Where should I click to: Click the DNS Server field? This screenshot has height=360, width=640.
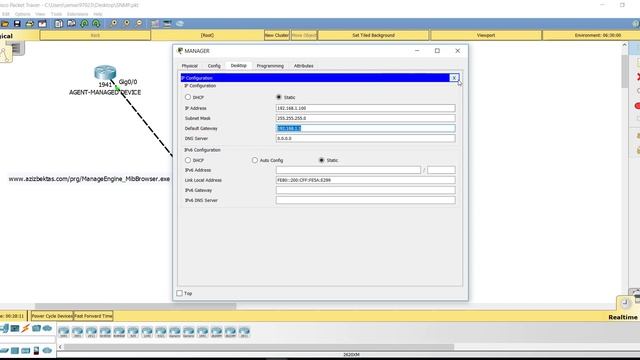[365, 138]
